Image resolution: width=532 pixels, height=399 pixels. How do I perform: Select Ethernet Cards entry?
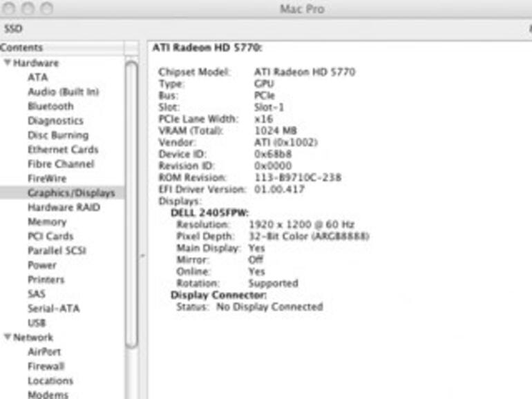tap(63, 150)
